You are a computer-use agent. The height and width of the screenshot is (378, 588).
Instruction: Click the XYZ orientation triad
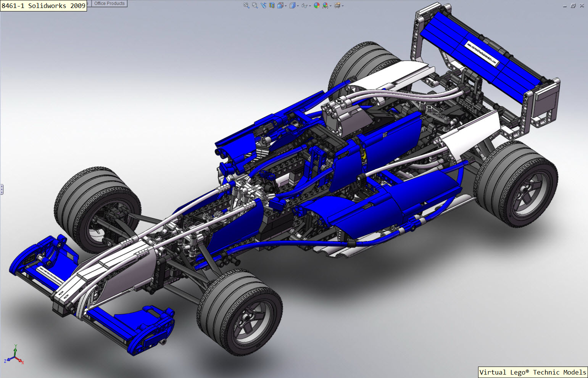point(14,355)
